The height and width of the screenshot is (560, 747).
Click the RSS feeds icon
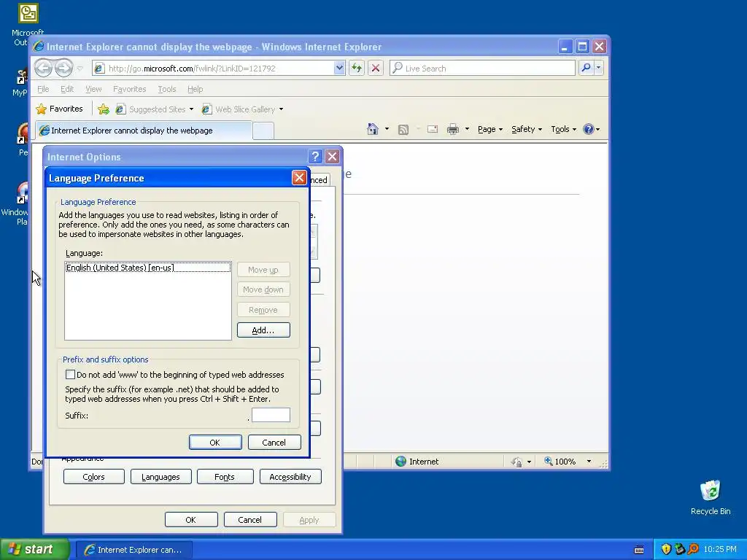tap(403, 130)
